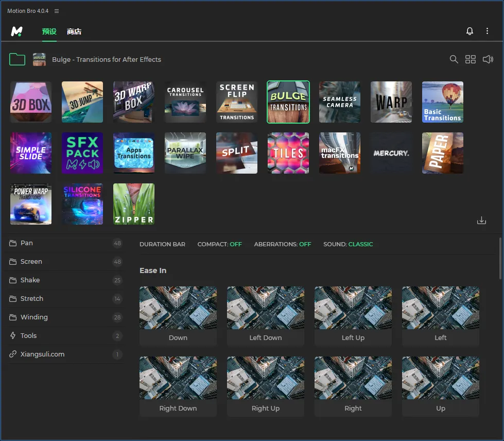Open the hamburger menu beside Motion Bro title
Viewport: 504px width, 441px height.
pos(57,11)
